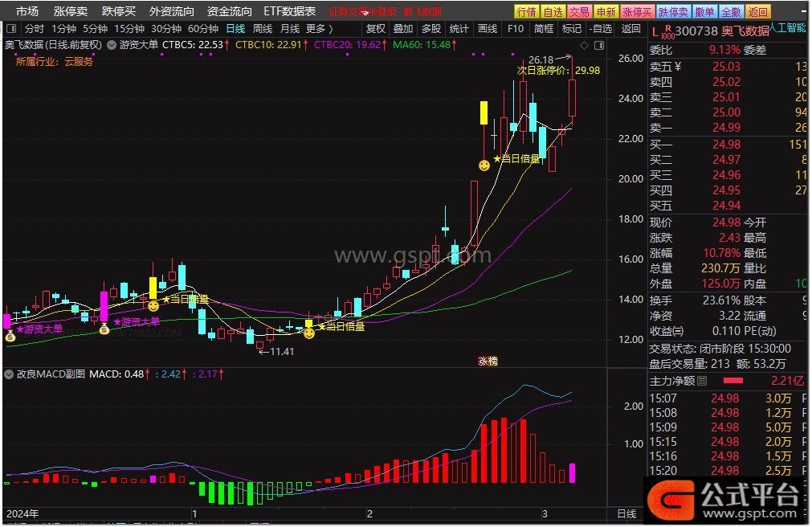Click the pink 涨停买 button at top right
812x527 pixels.
tap(637, 11)
